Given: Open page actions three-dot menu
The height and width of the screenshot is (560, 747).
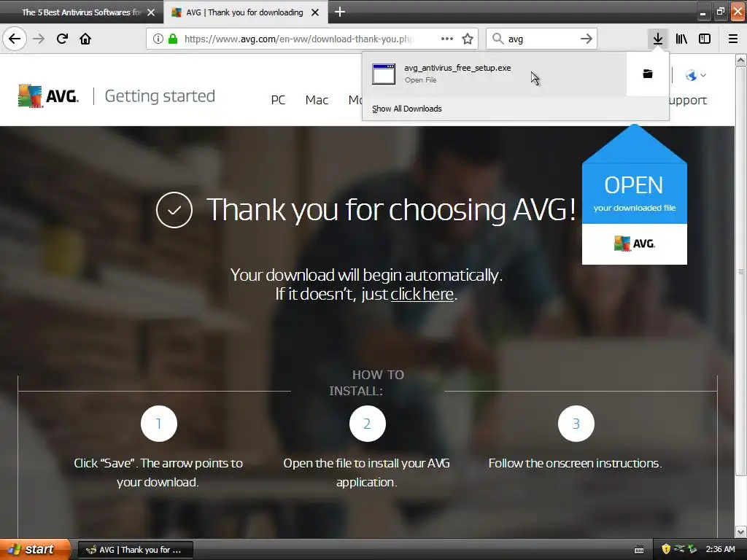Looking at the screenshot, I should click(447, 39).
